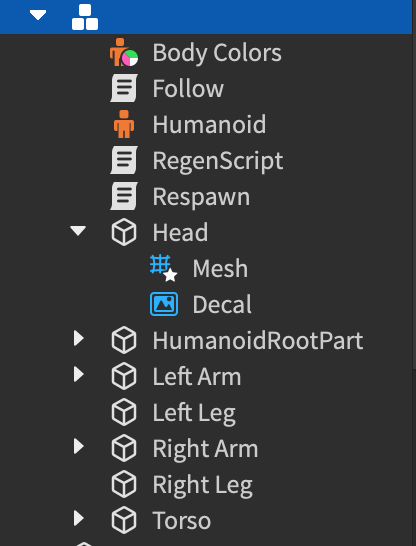416x546 pixels.
Task: Click the Head part cube icon
Action: coord(124,232)
